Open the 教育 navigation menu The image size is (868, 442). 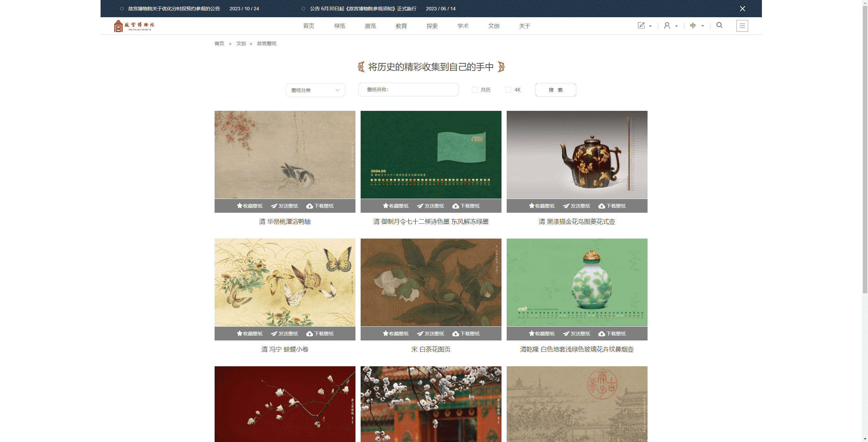(x=401, y=26)
